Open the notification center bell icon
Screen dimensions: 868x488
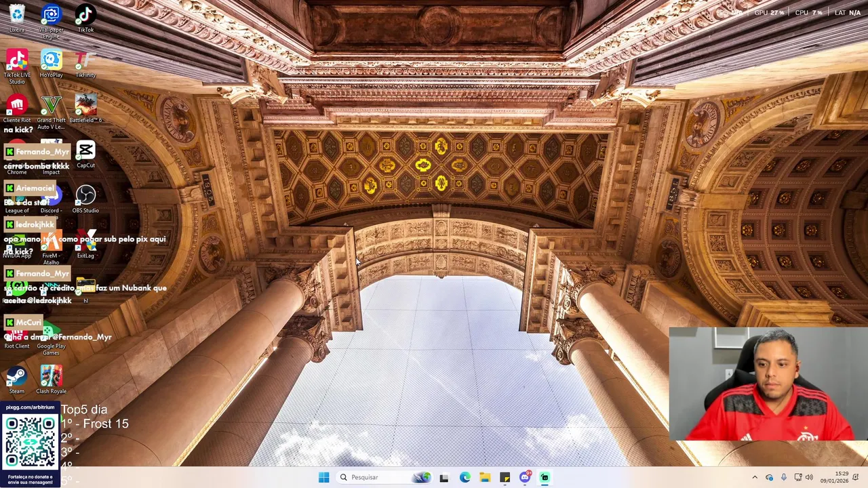[856, 477]
